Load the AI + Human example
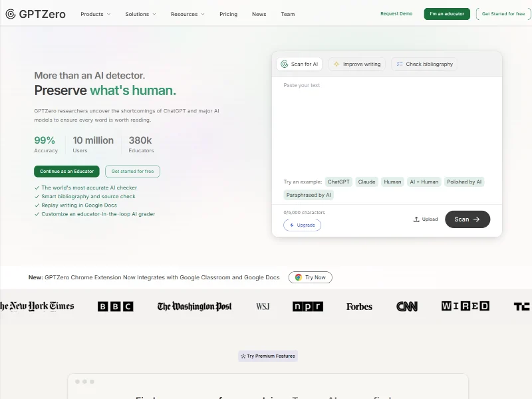The height and width of the screenshot is (399, 532). click(x=424, y=182)
